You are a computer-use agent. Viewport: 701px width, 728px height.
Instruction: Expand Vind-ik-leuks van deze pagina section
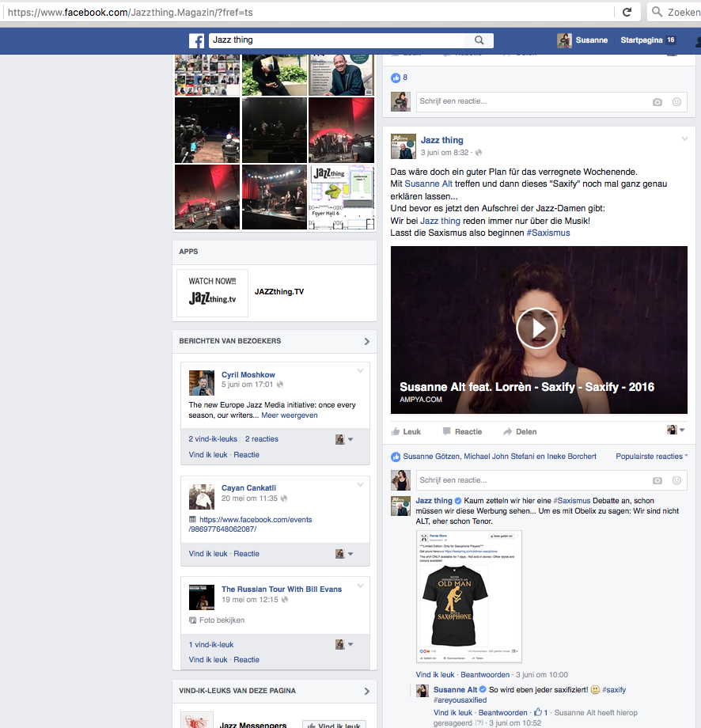click(x=367, y=691)
